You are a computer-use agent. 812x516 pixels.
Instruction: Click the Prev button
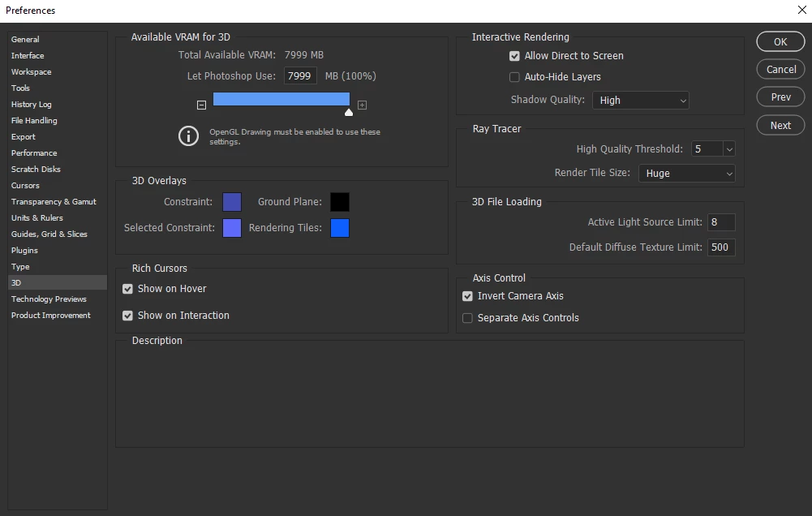point(780,97)
